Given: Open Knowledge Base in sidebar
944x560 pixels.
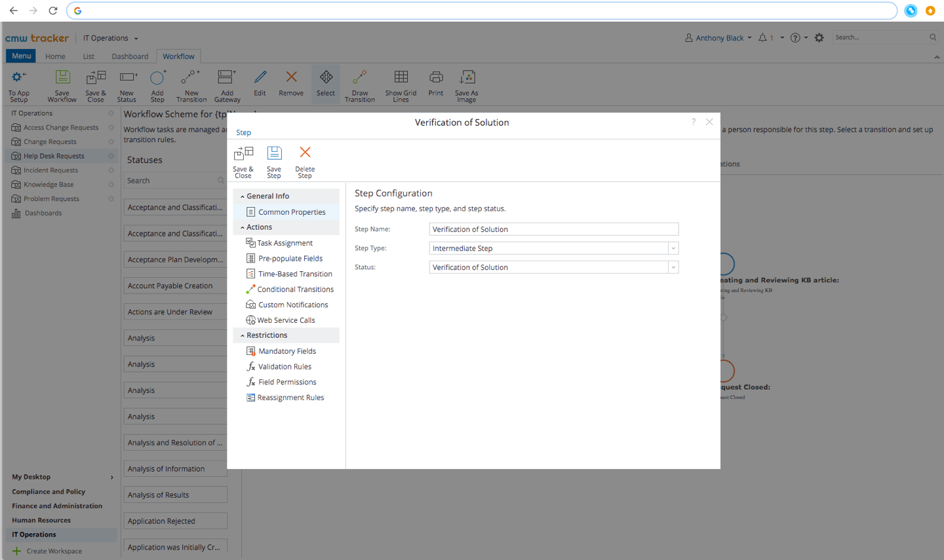Looking at the screenshot, I should coord(49,185).
